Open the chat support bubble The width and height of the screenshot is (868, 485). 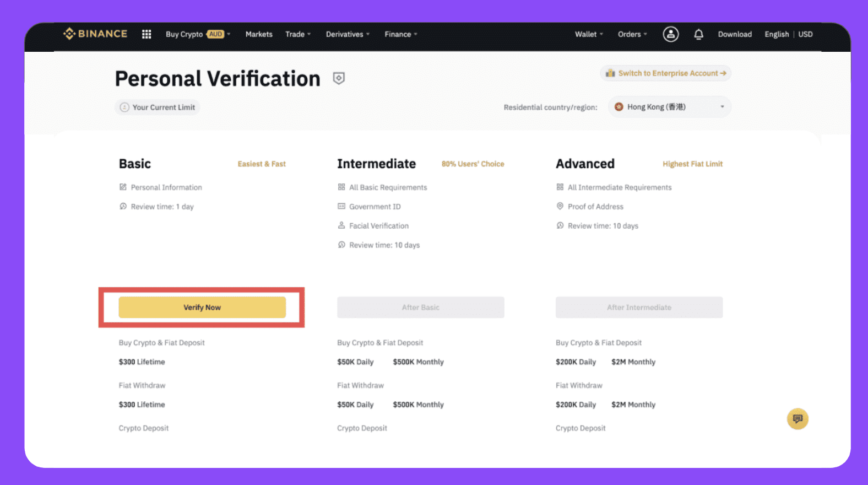798,419
